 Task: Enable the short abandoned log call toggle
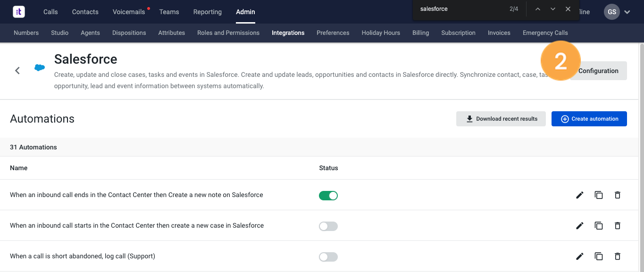tap(328, 257)
